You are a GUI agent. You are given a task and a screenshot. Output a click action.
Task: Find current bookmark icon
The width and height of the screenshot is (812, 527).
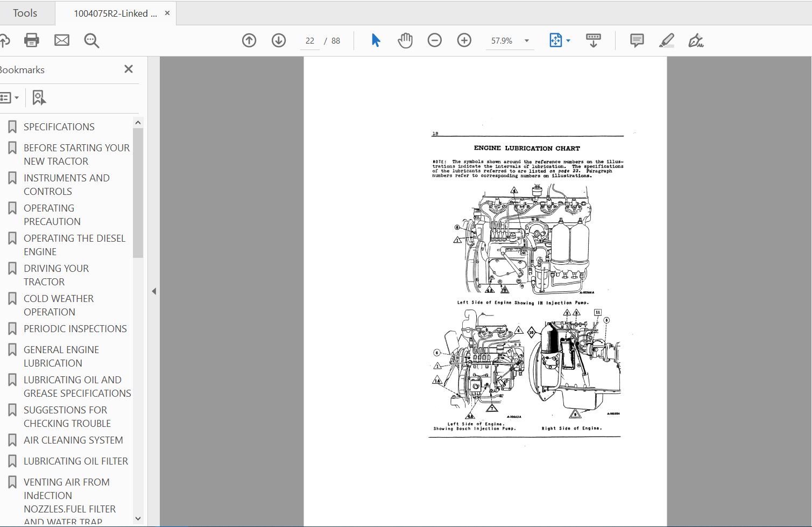click(39, 97)
